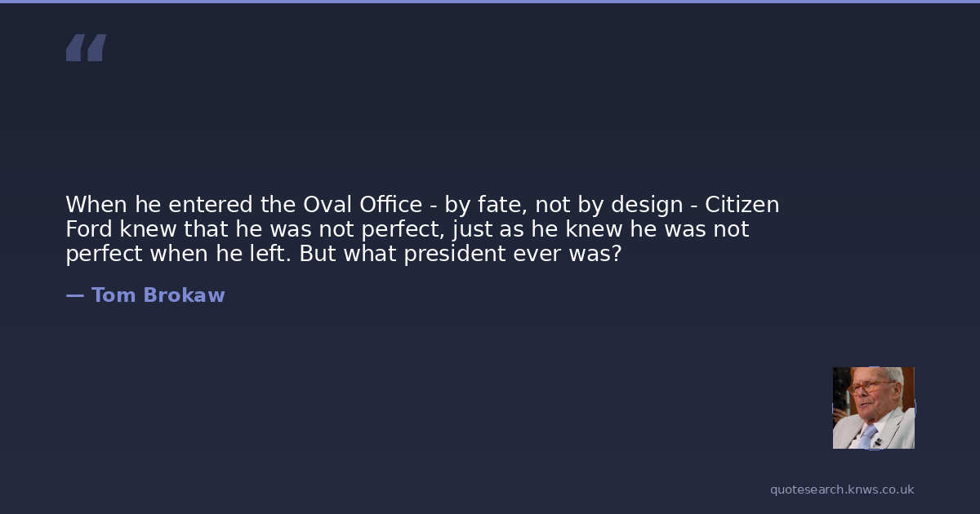Open the author portrait thumbnail

pos(873,408)
